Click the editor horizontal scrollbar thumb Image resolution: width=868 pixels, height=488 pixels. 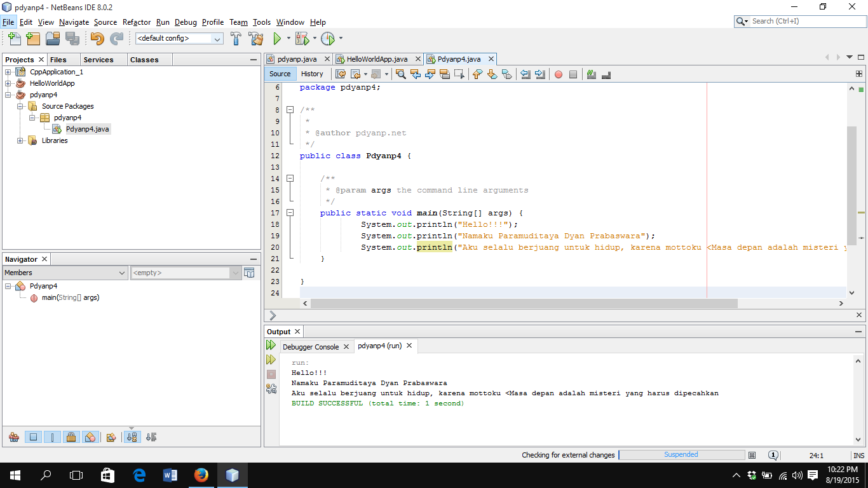coord(524,304)
